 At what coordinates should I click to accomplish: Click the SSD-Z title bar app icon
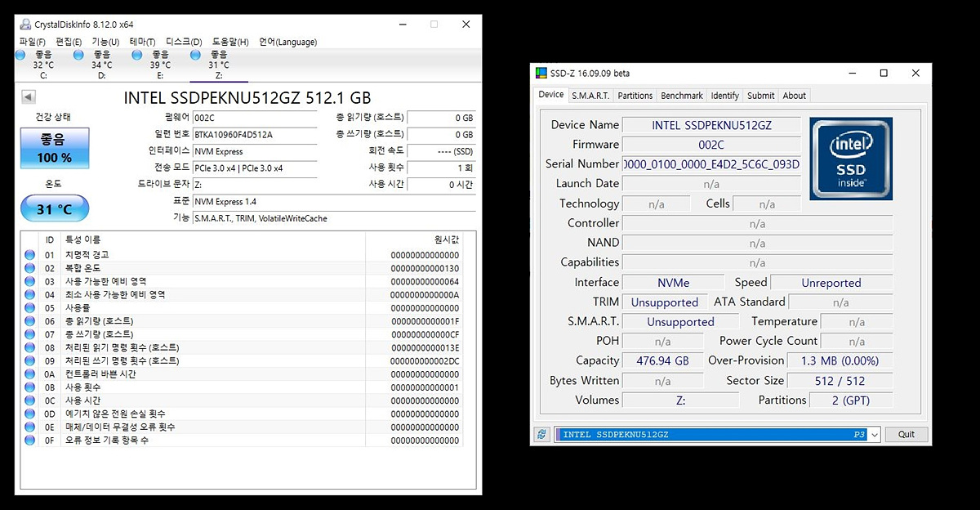click(x=541, y=73)
